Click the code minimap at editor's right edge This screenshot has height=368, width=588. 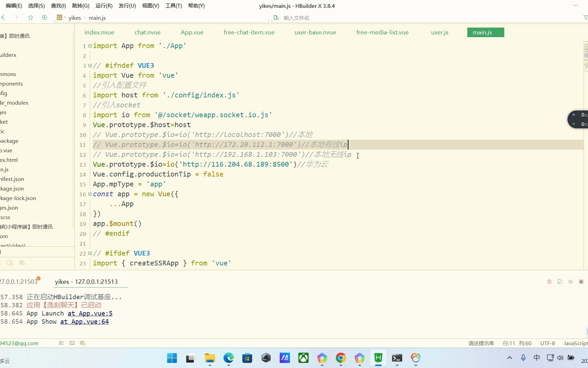pos(586,56)
